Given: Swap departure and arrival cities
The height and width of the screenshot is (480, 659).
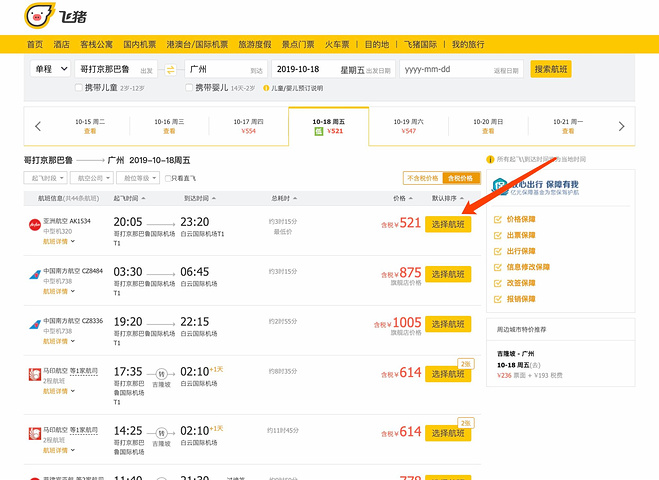Looking at the screenshot, I should click(x=170, y=69).
